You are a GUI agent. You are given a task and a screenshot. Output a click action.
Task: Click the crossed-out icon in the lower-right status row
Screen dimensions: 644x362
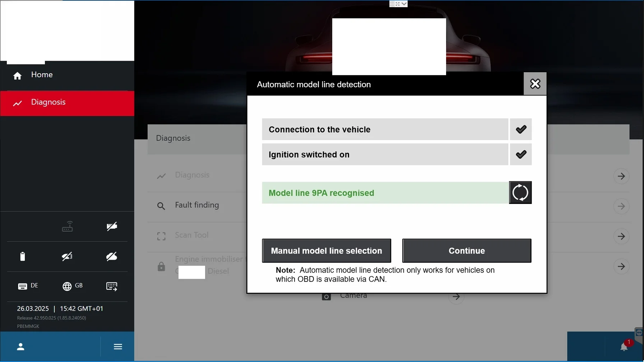112,256
